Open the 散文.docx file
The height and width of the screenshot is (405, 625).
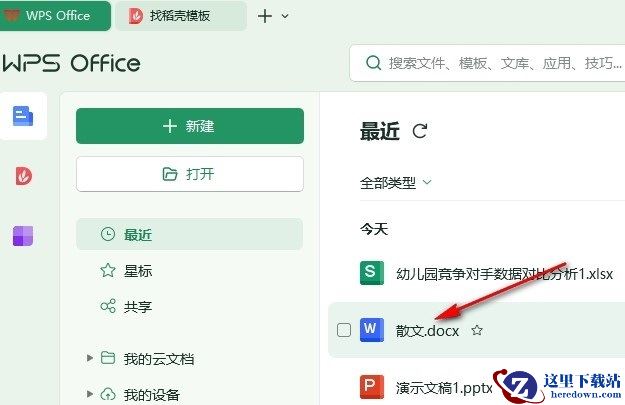tap(427, 330)
